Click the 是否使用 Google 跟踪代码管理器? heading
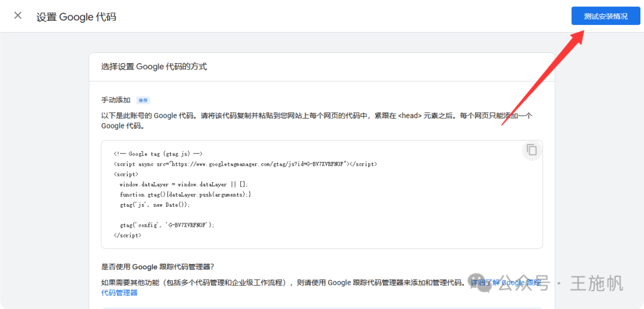The width and height of the screenshot is (644, 309). (157, 267)
